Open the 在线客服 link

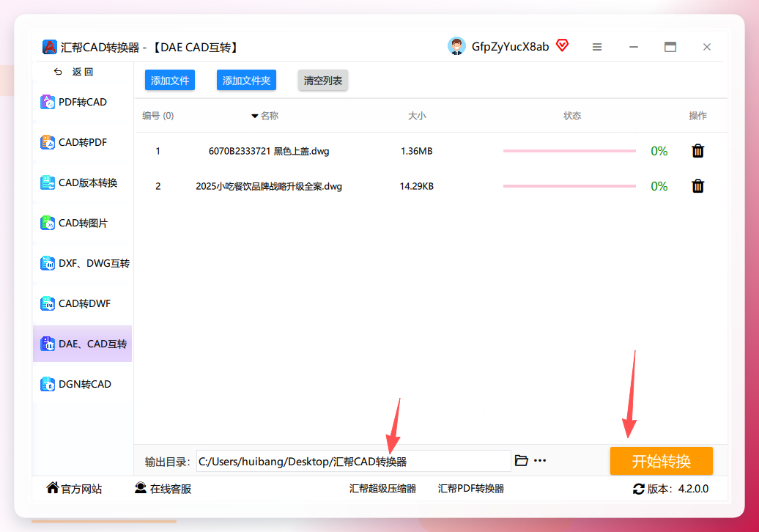171,489
